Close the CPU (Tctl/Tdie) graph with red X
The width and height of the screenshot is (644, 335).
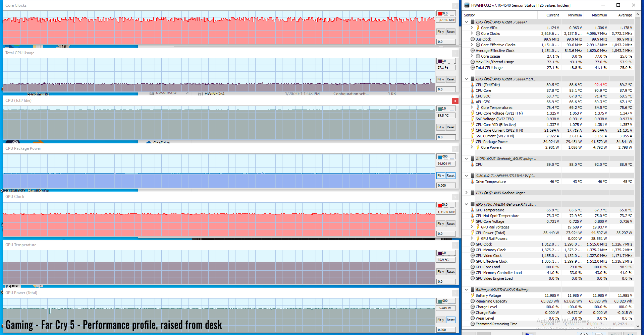455,101
